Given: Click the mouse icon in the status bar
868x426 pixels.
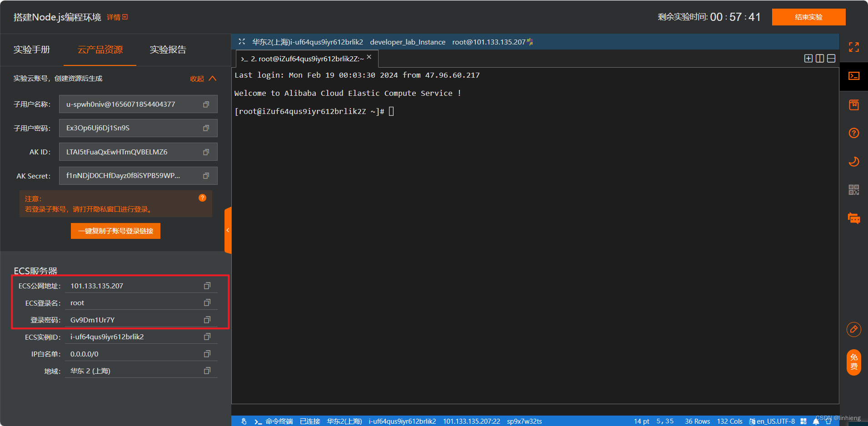Looking at the screenshot, I should click(x=244, y=421).
